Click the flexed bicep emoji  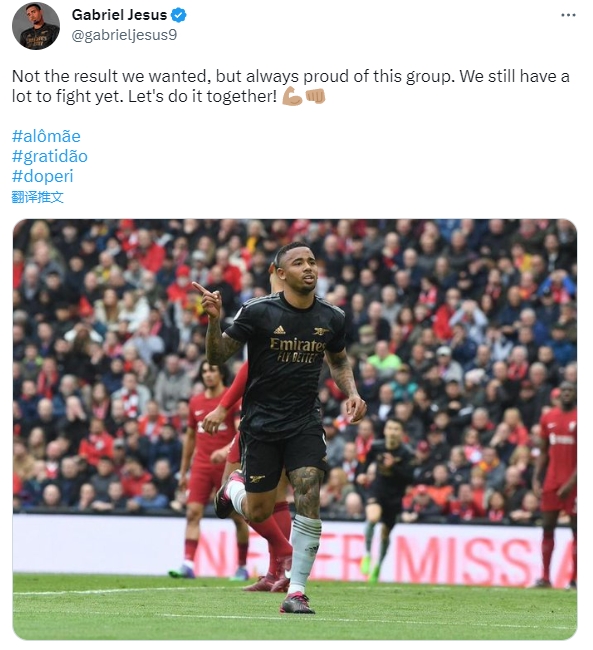292,97
